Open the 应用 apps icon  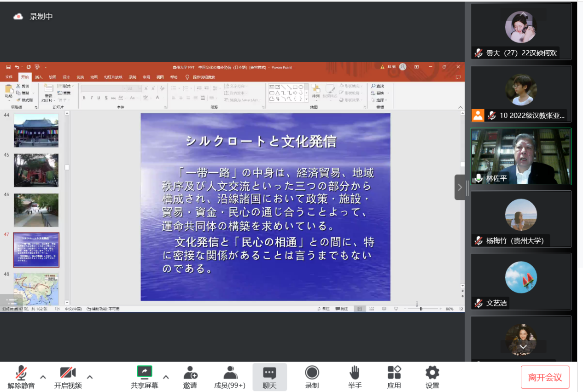coord(394,377)
